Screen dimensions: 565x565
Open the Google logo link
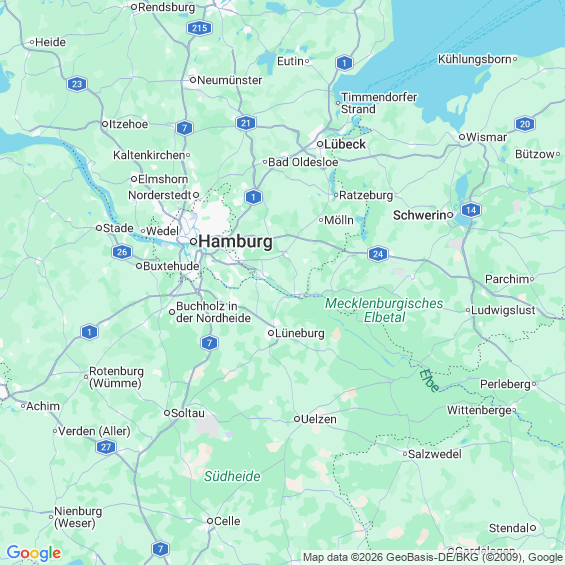click(x=34, y=553)
